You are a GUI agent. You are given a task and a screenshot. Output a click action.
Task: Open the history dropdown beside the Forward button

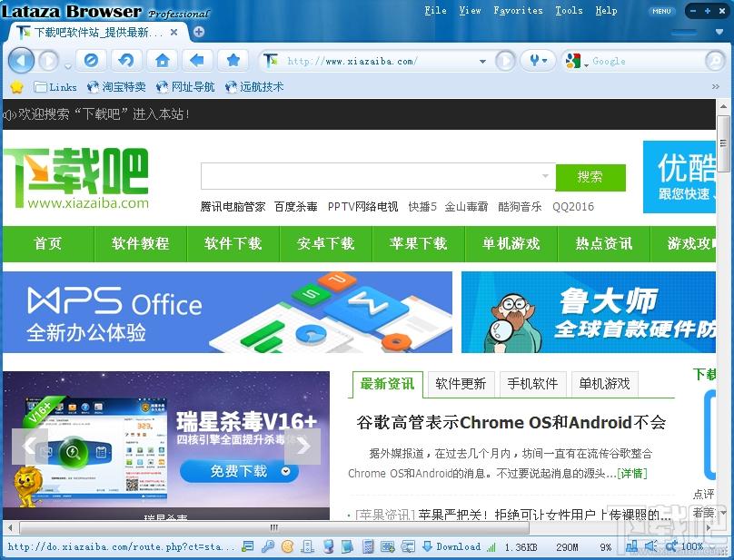tap(68, 66)
